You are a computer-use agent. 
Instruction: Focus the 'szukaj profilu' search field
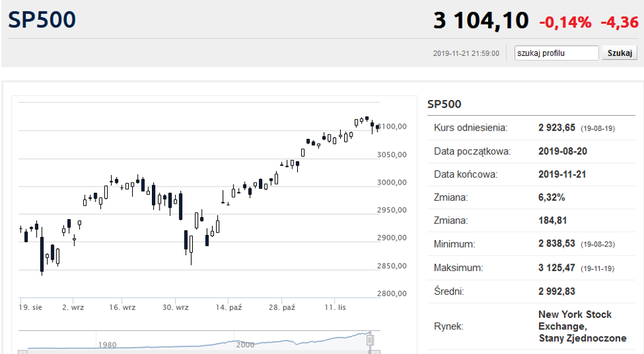[x=556, y=53]
